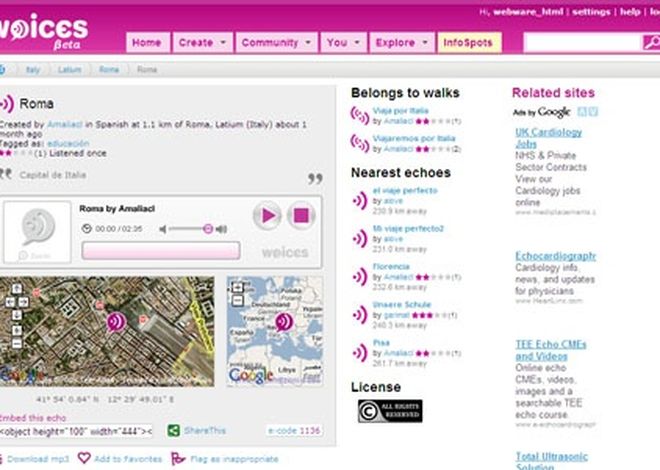The width and height of the screenshot is (660, 470).
Task: Click the search field in header
Action: (x=583, y=43)
